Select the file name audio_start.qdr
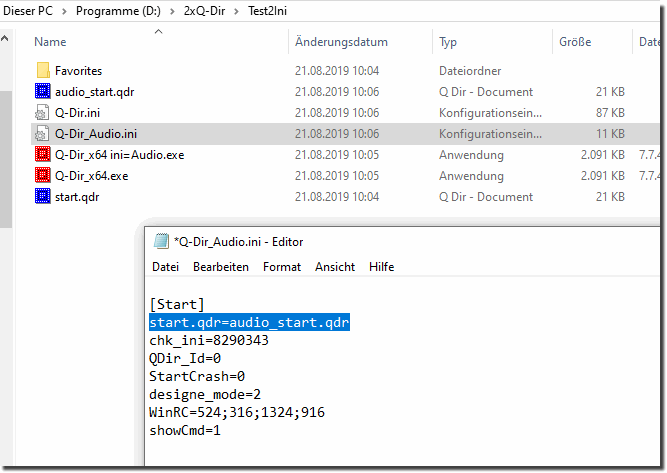The image size is (667, 473). coord(94,91)
